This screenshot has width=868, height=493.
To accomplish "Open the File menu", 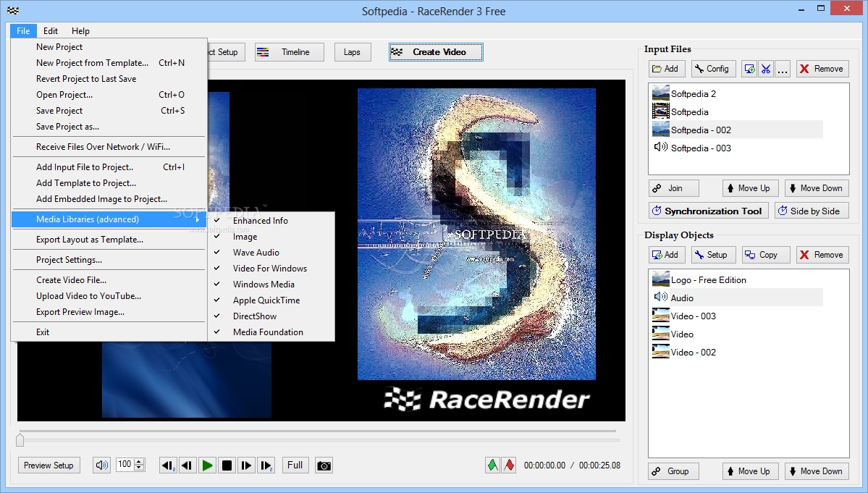I will (23, 31).
